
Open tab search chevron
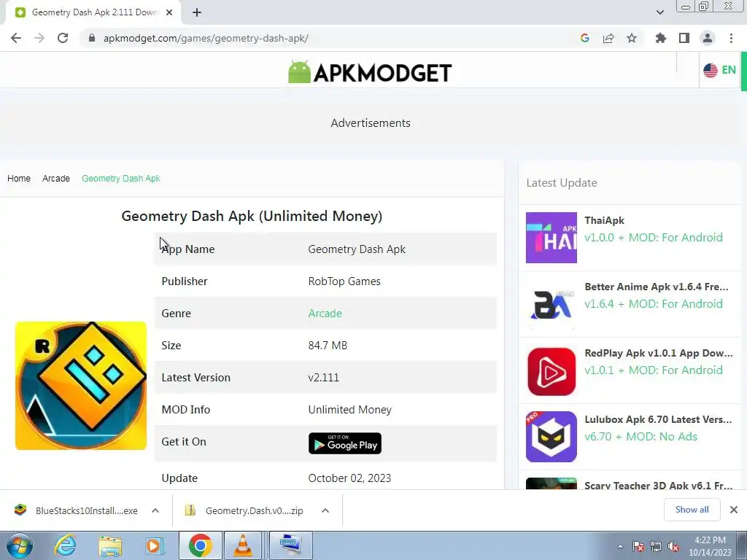pyautogui.click(x=659, y=12)
